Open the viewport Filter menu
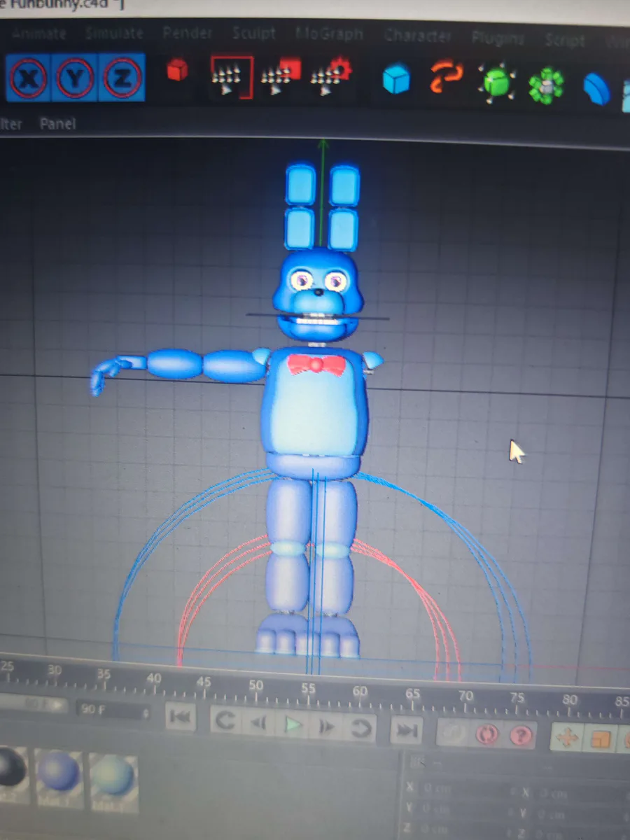Screen dimensions: 630x840 (x=10, y=124)
